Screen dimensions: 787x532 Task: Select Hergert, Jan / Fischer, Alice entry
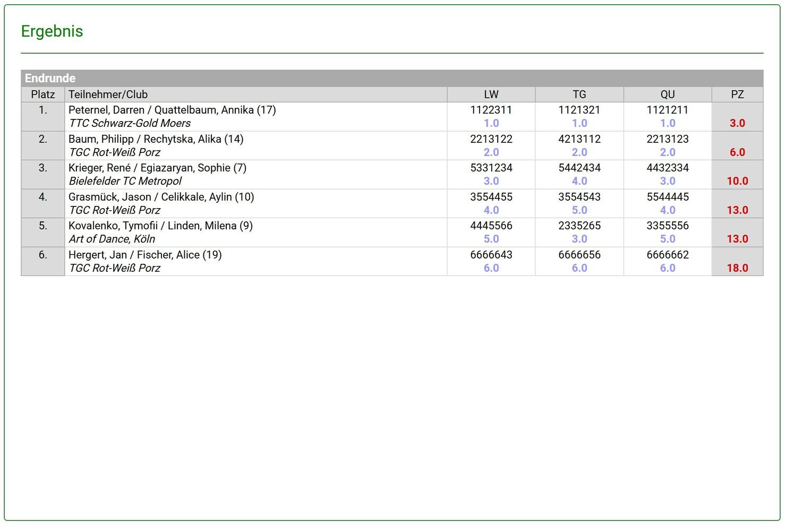pyautogui.click(x=145, y=255)
